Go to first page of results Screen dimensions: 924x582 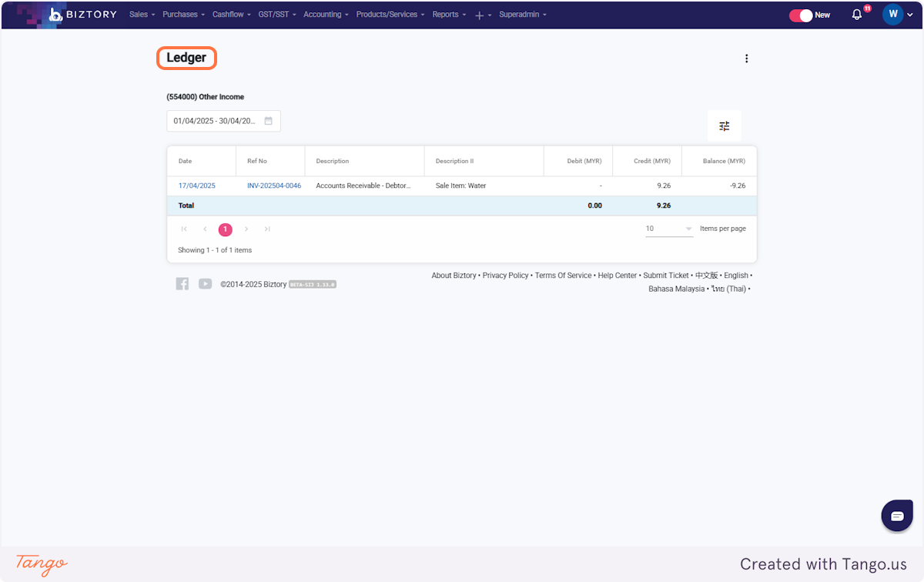click(x=184, y=229)
